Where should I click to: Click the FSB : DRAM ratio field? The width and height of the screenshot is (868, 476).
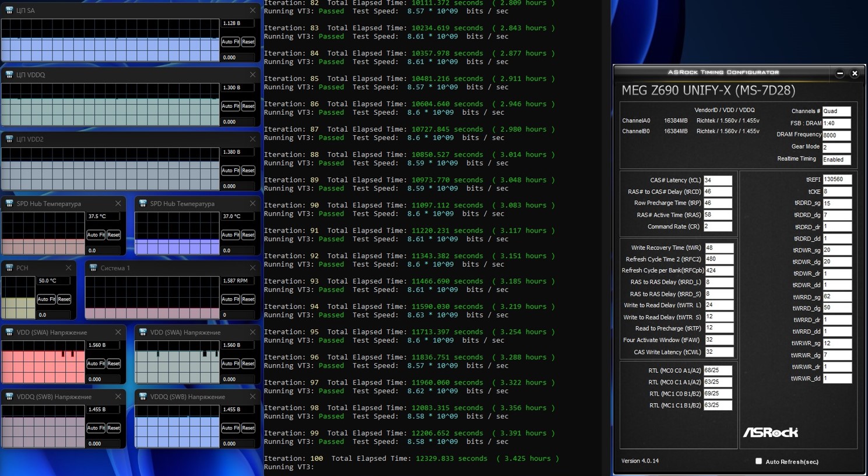(x=837, y=124)
